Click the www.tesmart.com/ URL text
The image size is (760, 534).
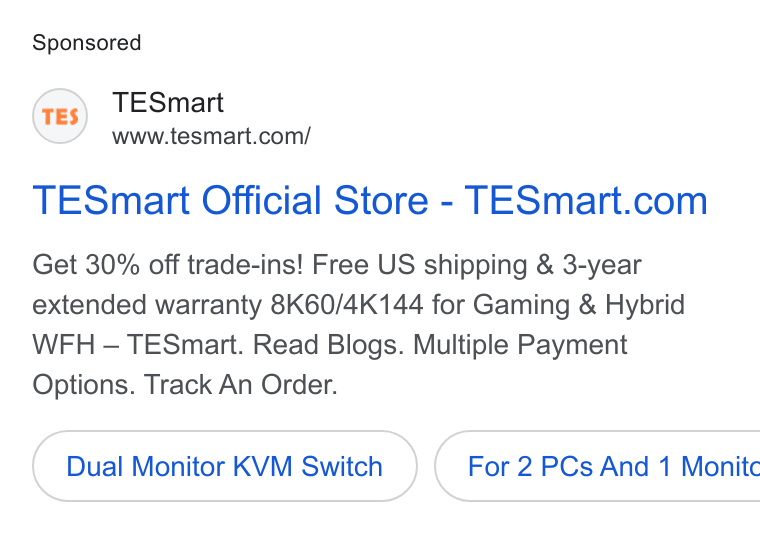click(211, 136)
